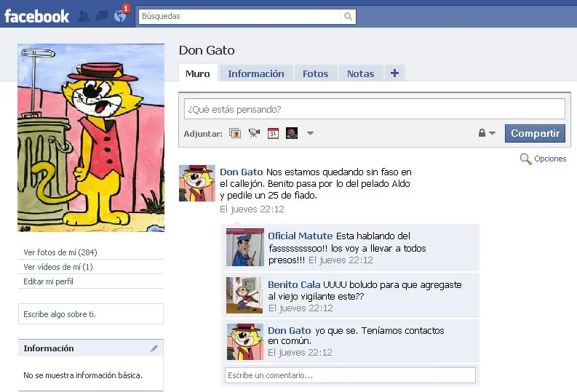Click the Don Gato profile title
577x392 pixels.
tap(207, 50)
